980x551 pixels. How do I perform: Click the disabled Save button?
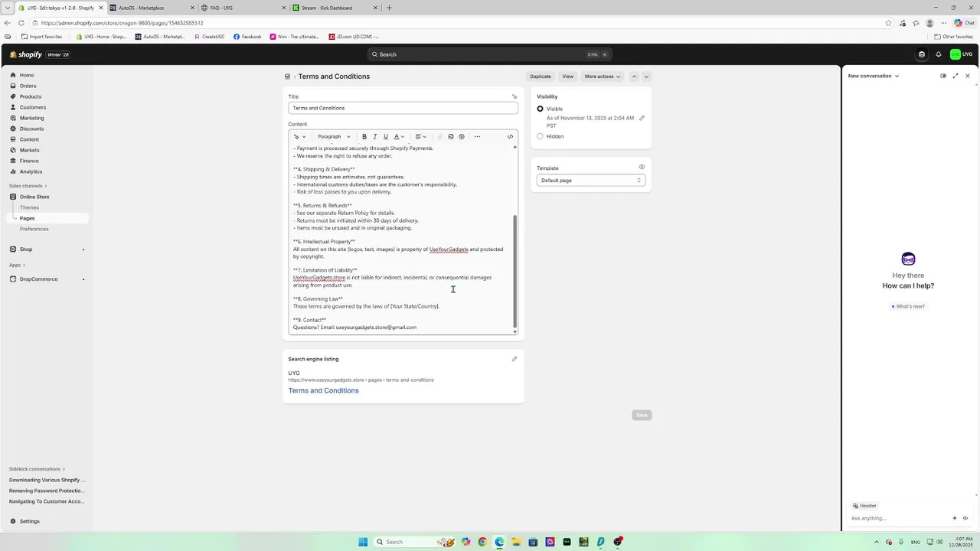(642, 415)
